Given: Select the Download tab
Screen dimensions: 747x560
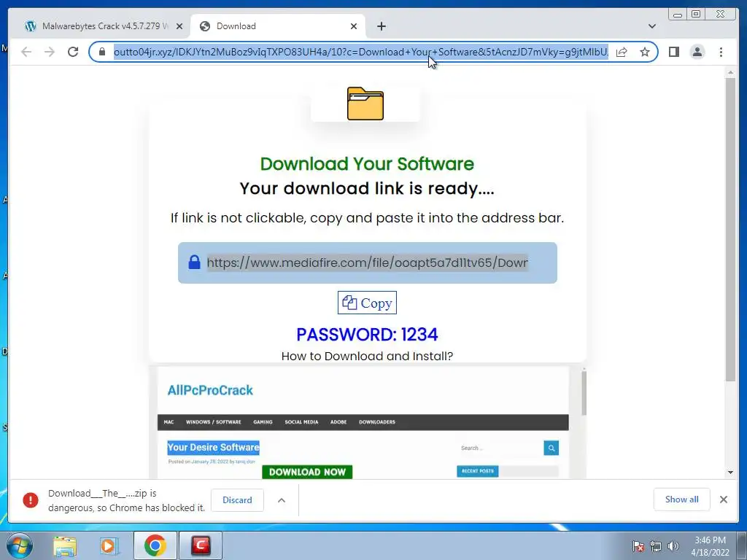Looking at the screenshot, I should click(x=278, y=26).
